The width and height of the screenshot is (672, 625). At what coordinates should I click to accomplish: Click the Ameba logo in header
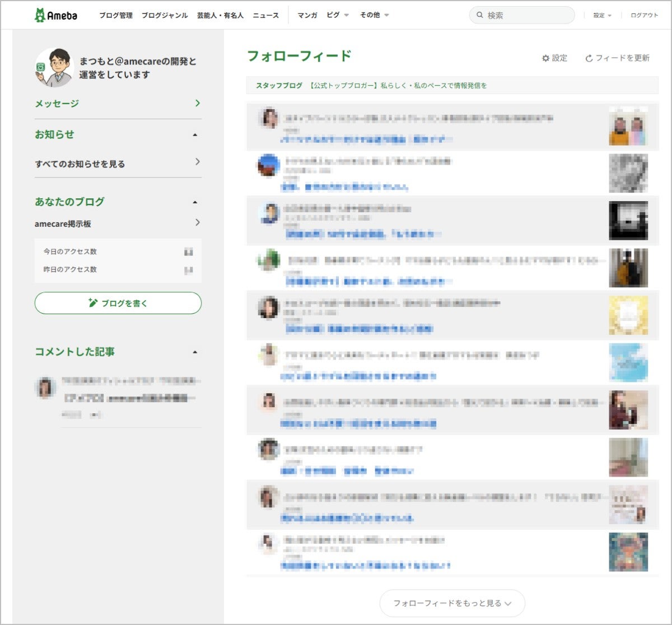point(56,15)
